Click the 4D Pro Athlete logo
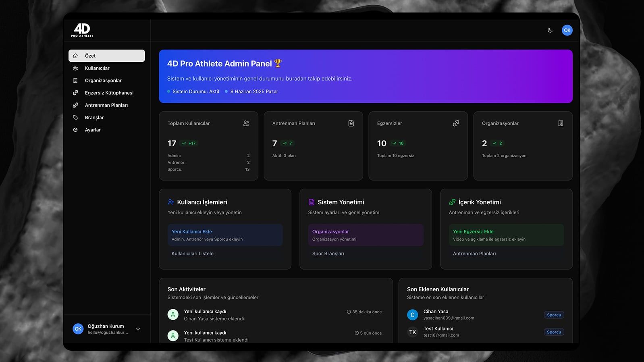Image resolution: width=644 pixels, height=362 pixels. pyautogui.click(x=82, y=30)
